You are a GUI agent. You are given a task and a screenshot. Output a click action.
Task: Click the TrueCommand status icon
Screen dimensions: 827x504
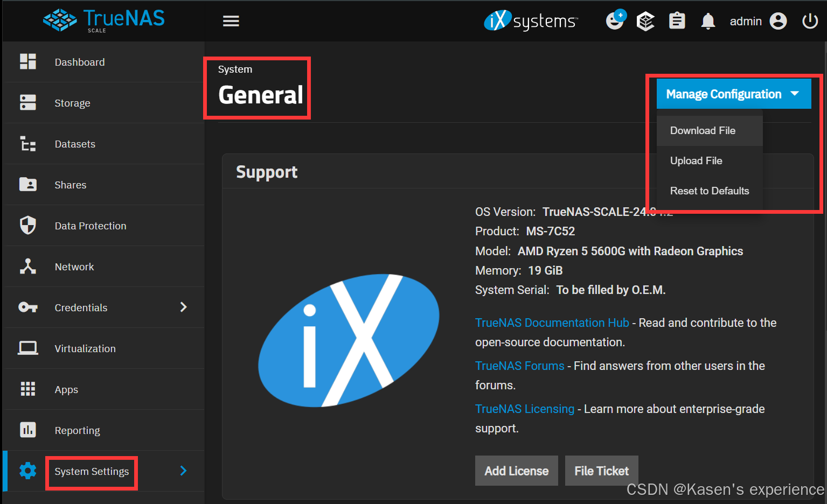(x=645, y=21)
